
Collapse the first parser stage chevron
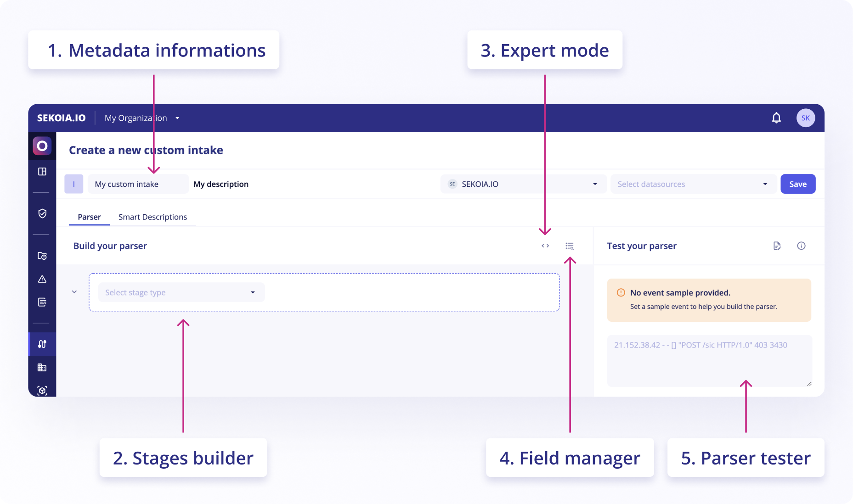click(x=74, y=292)
